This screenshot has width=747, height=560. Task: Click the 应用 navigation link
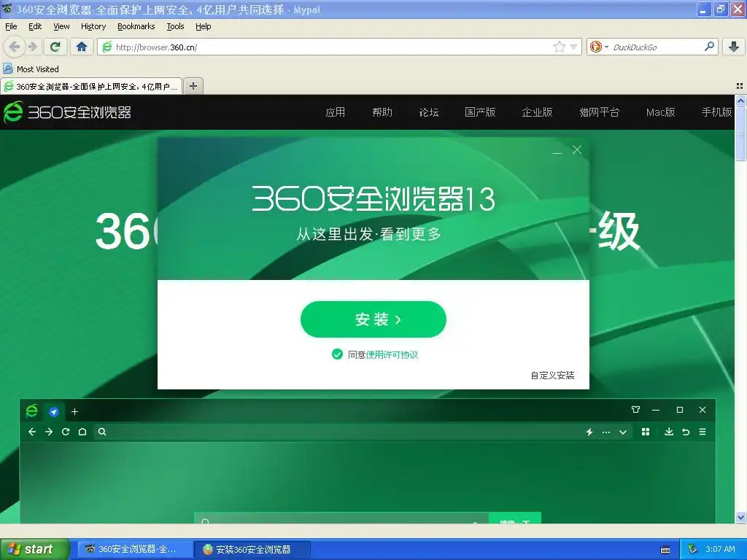point(336,112)
